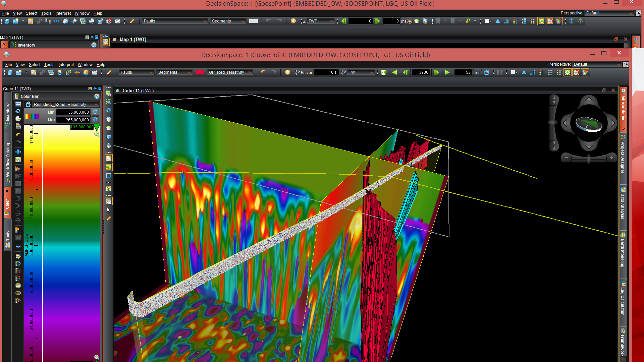Click the 3900 slice position field
This screenshot has height=362, width=644.
point(421,72)
